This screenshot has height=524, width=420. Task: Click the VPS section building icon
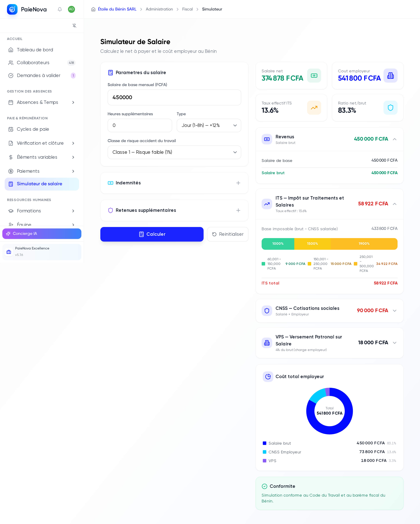[x=267, y=343]
